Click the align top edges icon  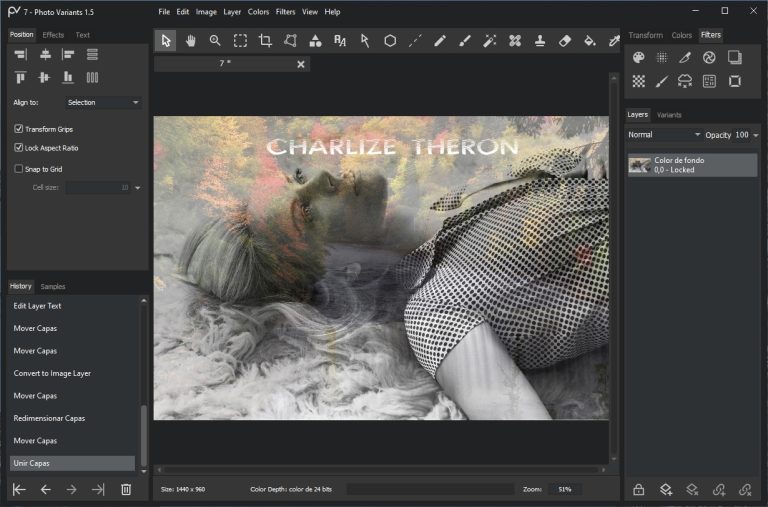21,77
